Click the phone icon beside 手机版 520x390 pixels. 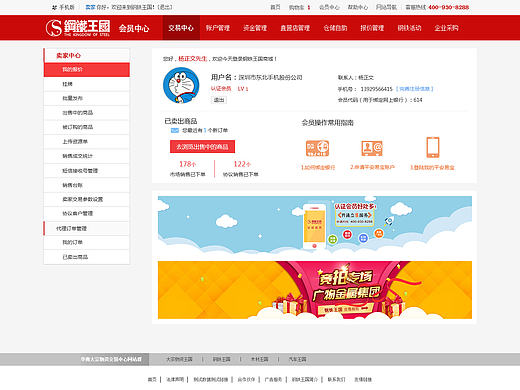pos(55,7)
